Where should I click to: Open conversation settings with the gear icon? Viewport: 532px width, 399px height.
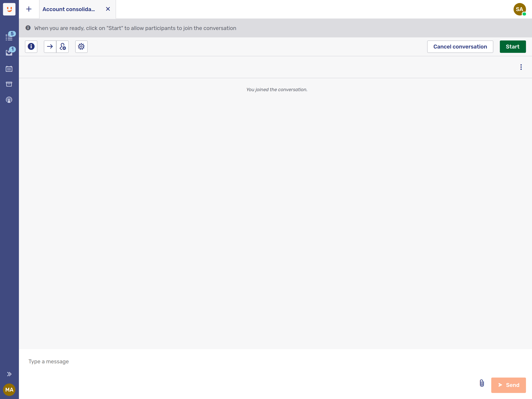point(81,46)
